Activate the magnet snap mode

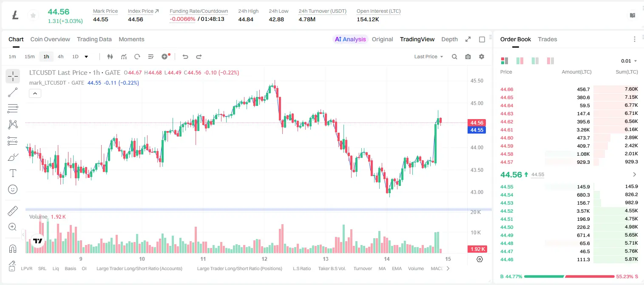[13, 248]
